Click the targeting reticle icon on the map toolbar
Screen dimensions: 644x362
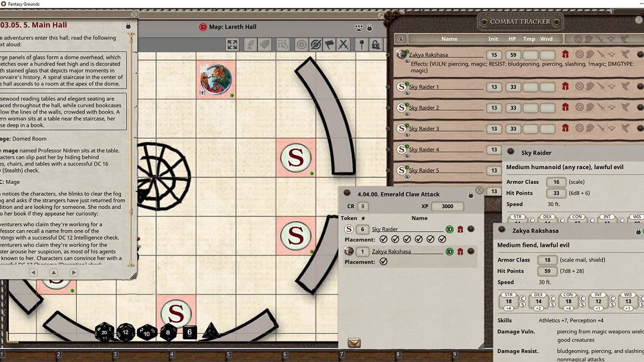pyautogui.click(x=301, y=45)
